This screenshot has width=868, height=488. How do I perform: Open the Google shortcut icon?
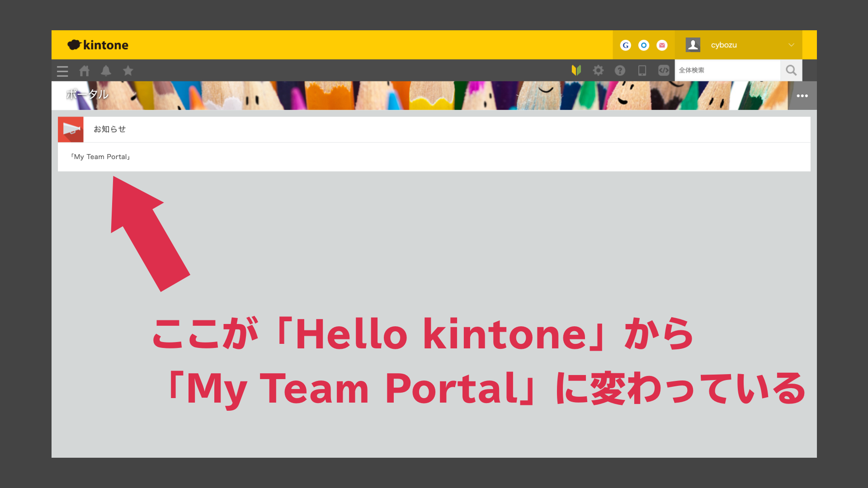[626, 45]
